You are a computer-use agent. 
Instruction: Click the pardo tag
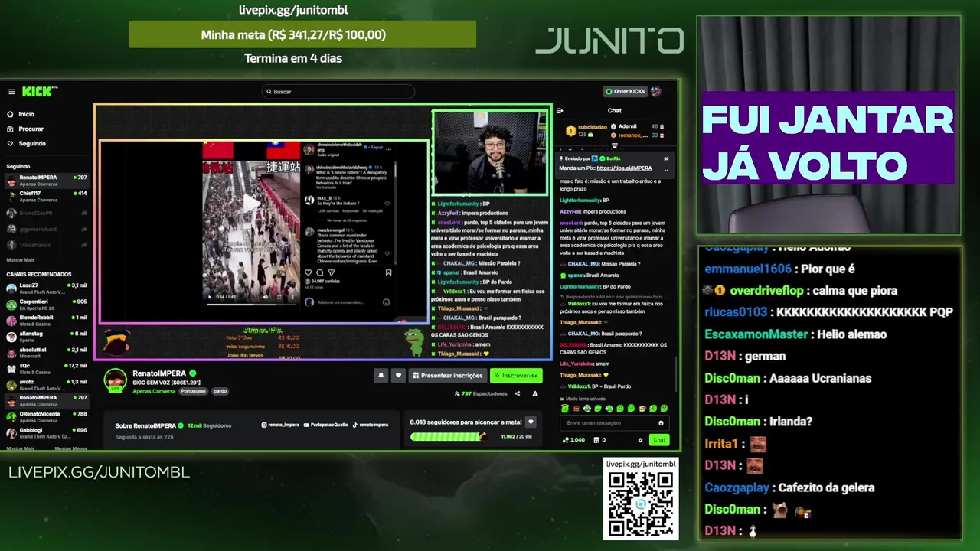pyautogui.click(x=220, y=391)
